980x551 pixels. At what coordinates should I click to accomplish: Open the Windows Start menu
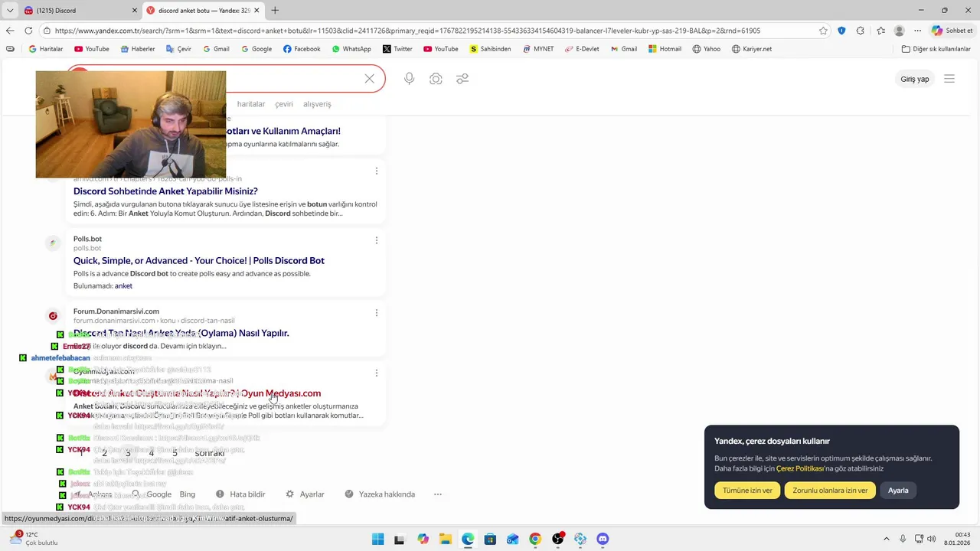378,539
